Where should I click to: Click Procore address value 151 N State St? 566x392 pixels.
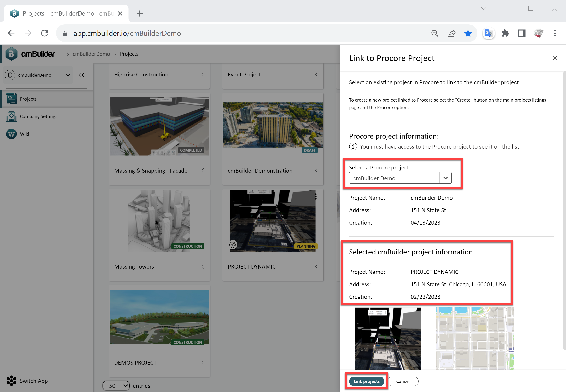tap(428, 210)
